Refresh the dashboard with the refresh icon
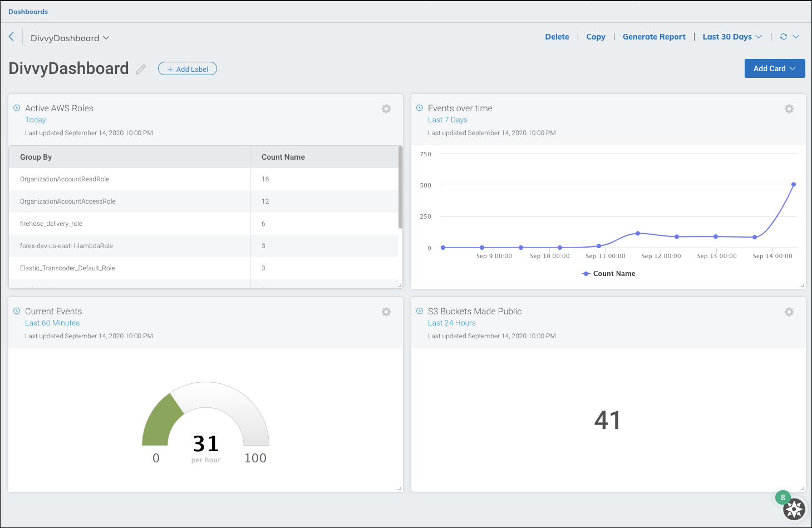This screenshot has height=528, width=812. coord(784,37)
